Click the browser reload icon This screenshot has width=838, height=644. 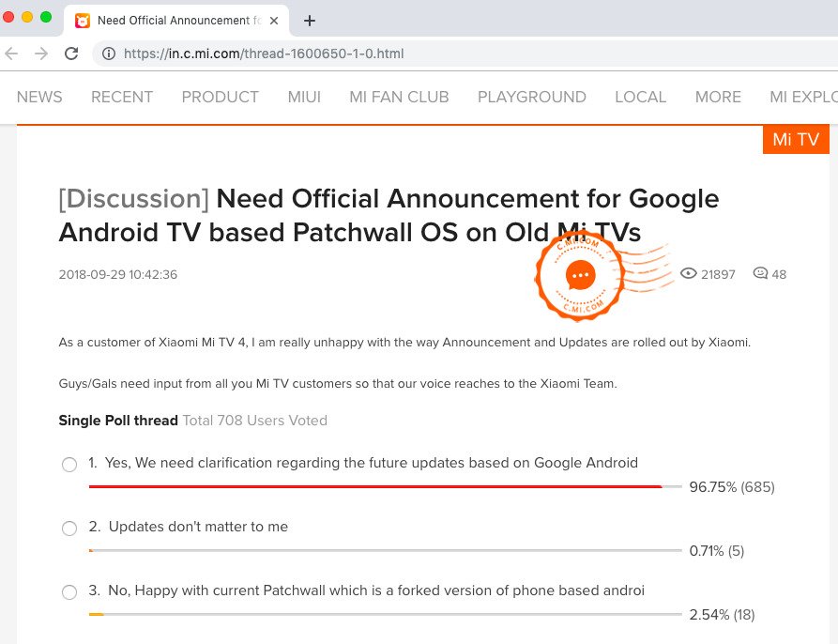pyautogui.click(x=71, y=54)
